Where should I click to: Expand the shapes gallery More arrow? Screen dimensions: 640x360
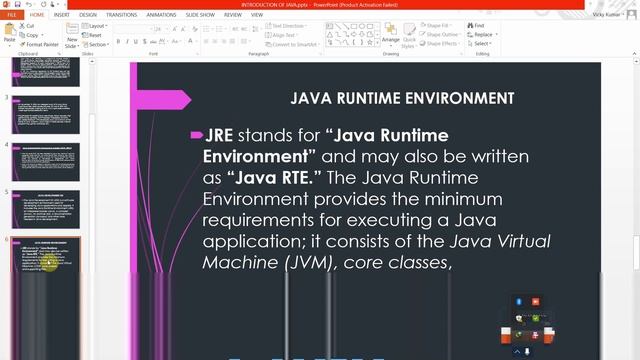click(377, 42)
